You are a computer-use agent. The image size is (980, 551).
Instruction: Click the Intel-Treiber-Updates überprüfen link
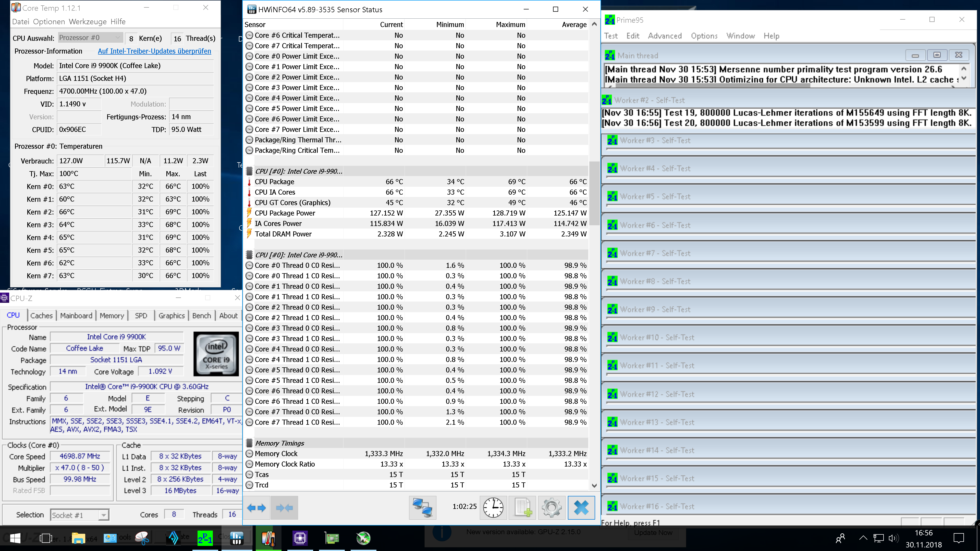[x=154, y=51]
